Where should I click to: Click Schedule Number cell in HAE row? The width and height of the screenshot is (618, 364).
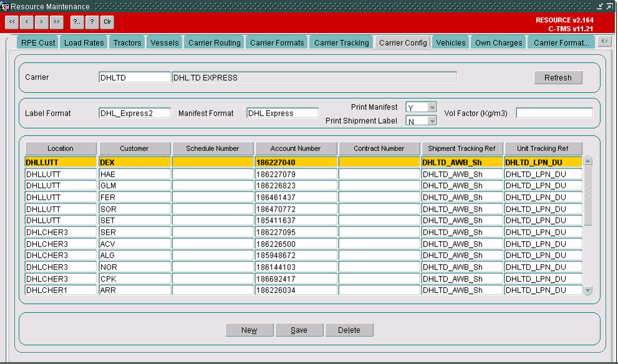pos(213,174)
